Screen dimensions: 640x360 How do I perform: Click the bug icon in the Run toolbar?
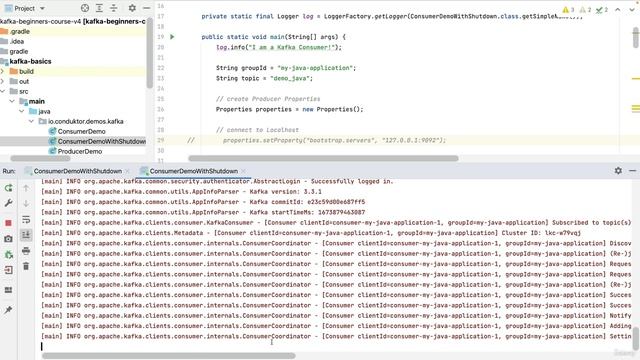pos(9,255)
